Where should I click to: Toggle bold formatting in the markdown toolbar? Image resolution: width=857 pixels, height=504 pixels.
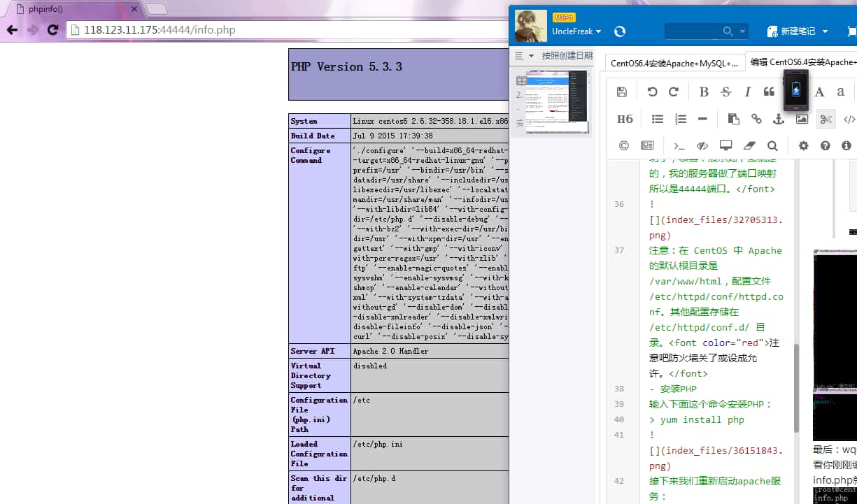tap(703, 92)
